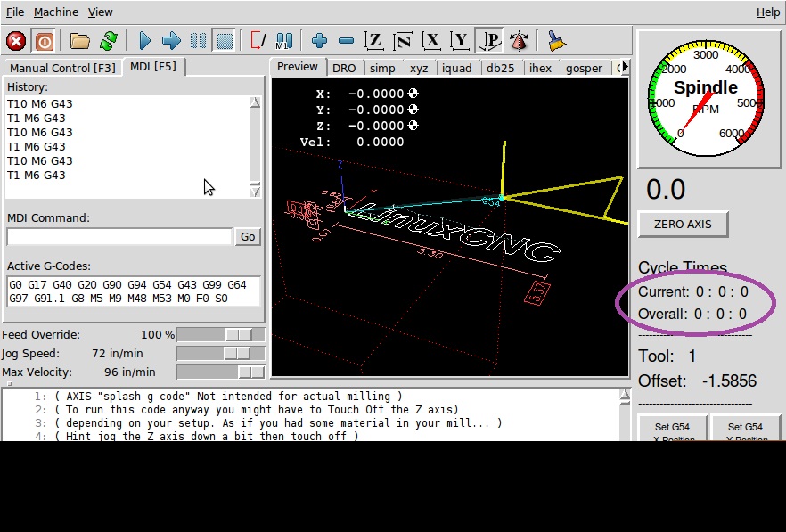Open the gosper tab
The height and width of the screenshot is (532, 786).
584,68
